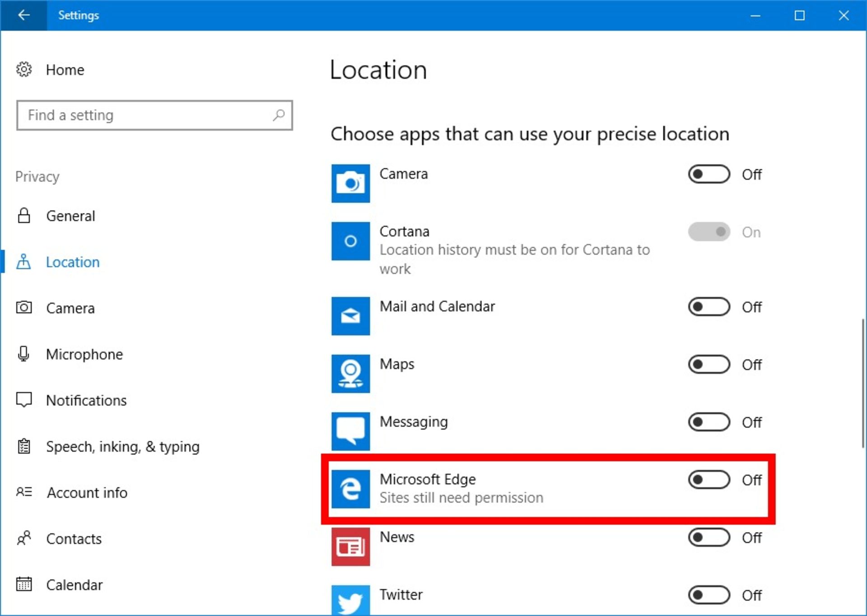Viewport: 867px width, 616px height.
Task: Click the Maps app icon
Action: 350,373
